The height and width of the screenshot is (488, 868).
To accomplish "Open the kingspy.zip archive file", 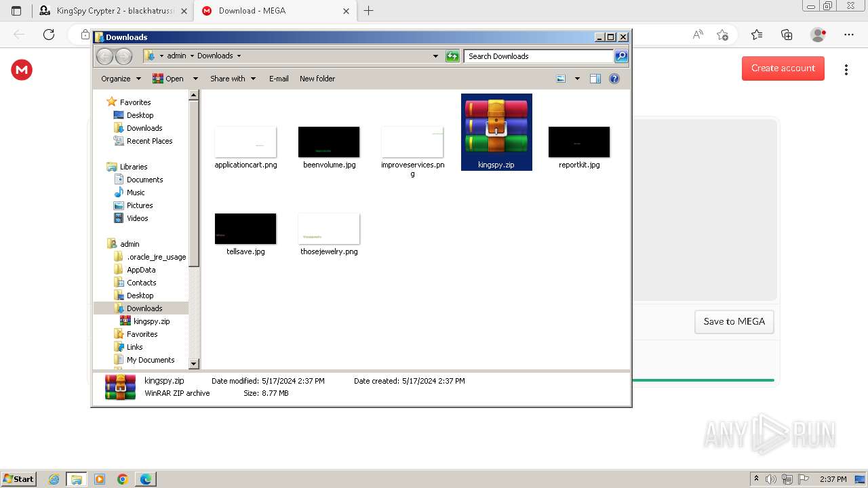I will point(496,131).
